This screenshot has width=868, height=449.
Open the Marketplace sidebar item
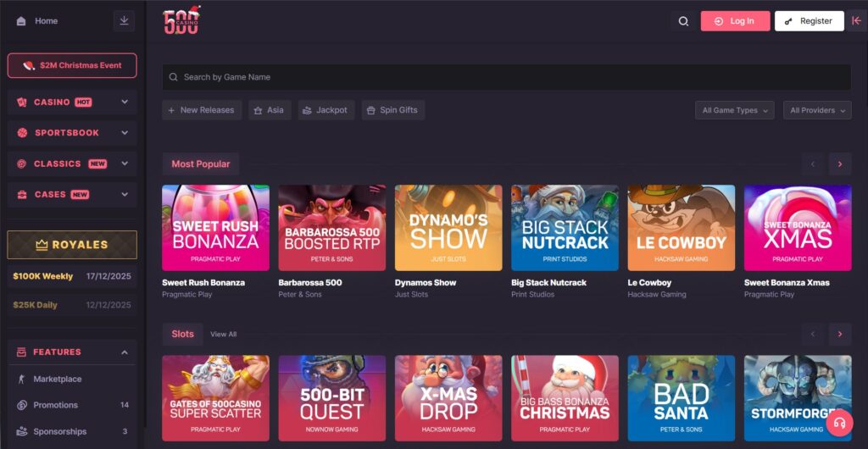point(58,379)
